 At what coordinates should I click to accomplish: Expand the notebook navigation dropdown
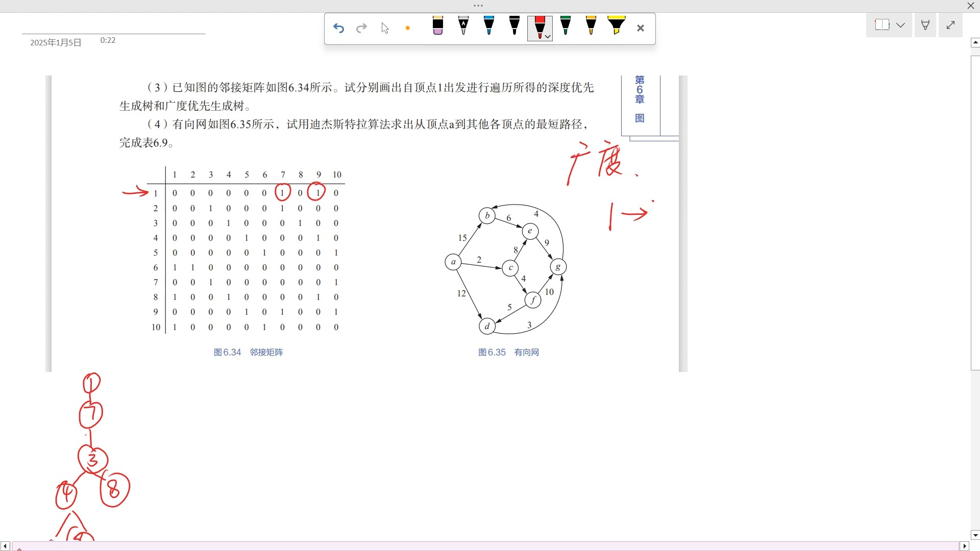pyautogui.click(x=900, y=25)
